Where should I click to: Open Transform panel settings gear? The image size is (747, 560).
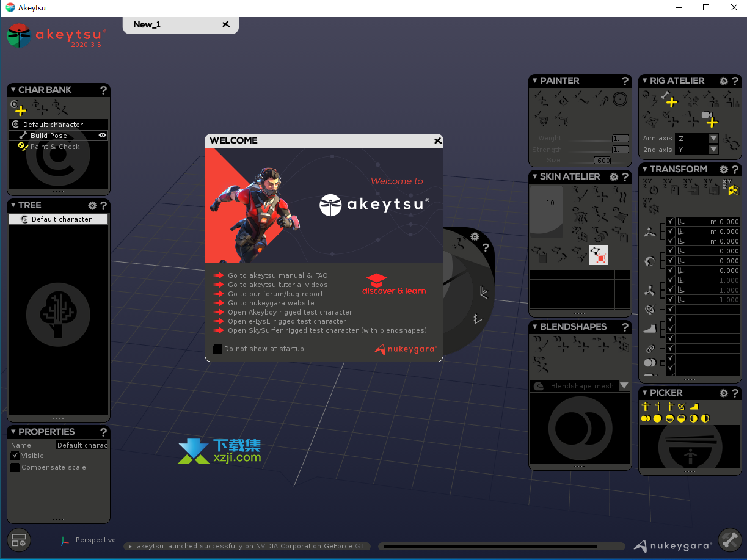tap(724, 169)
